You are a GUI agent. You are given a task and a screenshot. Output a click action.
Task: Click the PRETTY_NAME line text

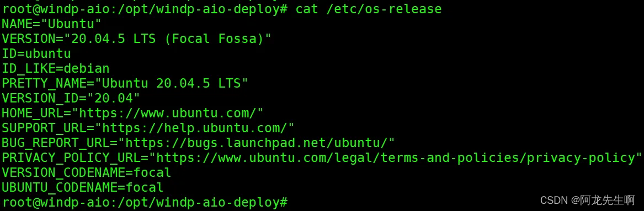point(125,84)
